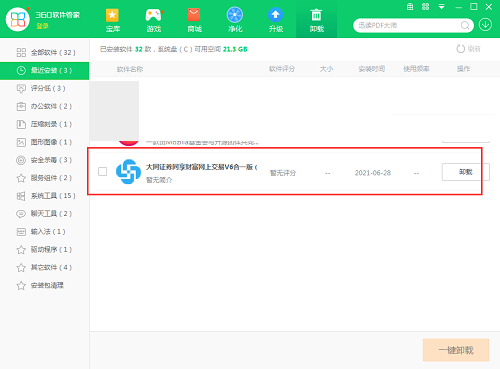Click the 360软件管家 logo
The height and width of the screenshot is (369, 500).
click(18, 19)
